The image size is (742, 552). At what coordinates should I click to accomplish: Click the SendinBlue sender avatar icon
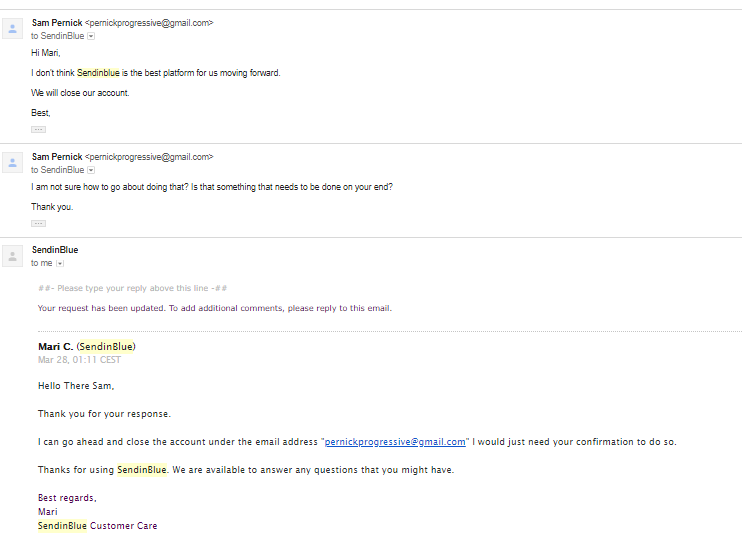[13, 256]
